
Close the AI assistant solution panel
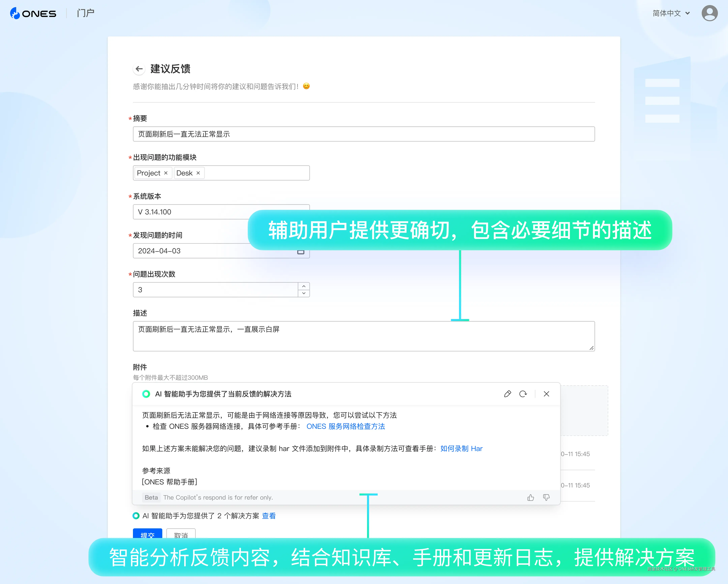tap(546, 394)
